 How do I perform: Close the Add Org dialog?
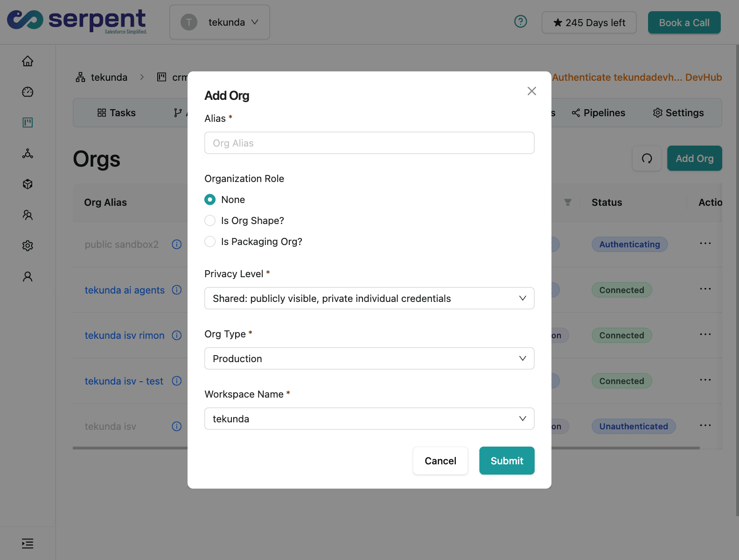pyautogui.click(x=531, y=91)
